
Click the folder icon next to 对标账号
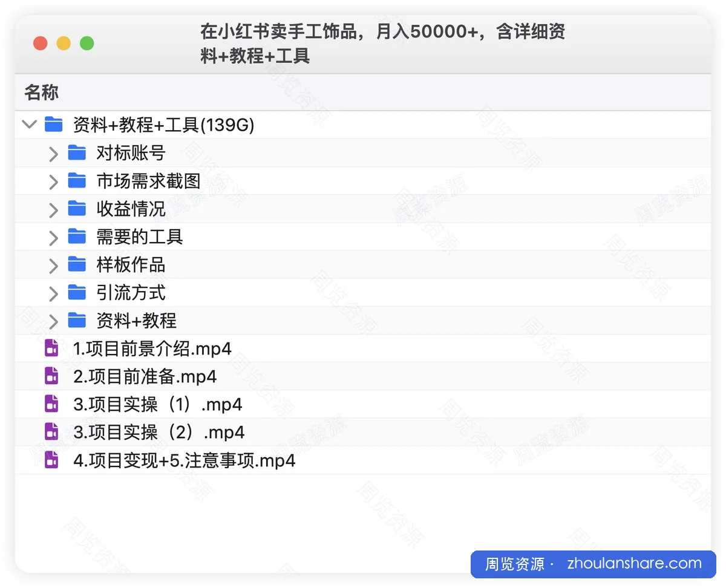[77, 153]
